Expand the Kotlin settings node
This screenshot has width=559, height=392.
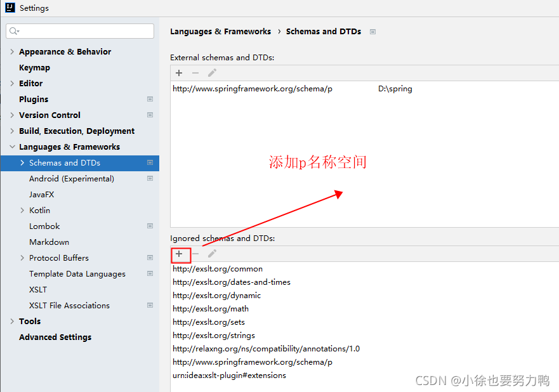click(22, 210)
